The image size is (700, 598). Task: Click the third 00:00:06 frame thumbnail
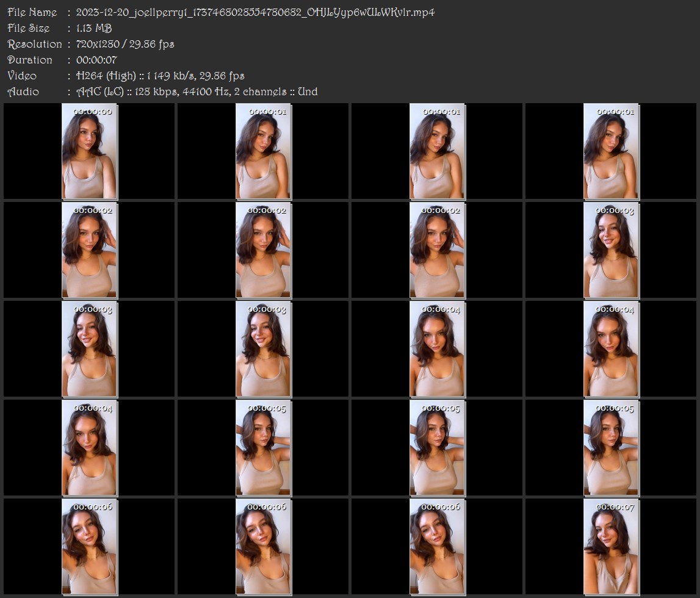click(437, 546)
